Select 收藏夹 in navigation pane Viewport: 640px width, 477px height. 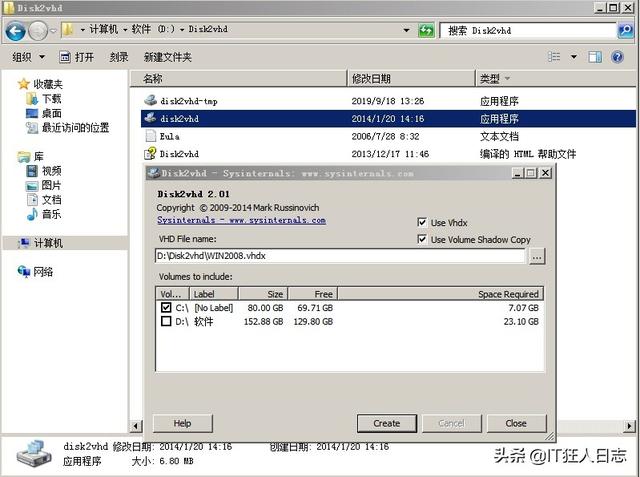pos(40,84)
